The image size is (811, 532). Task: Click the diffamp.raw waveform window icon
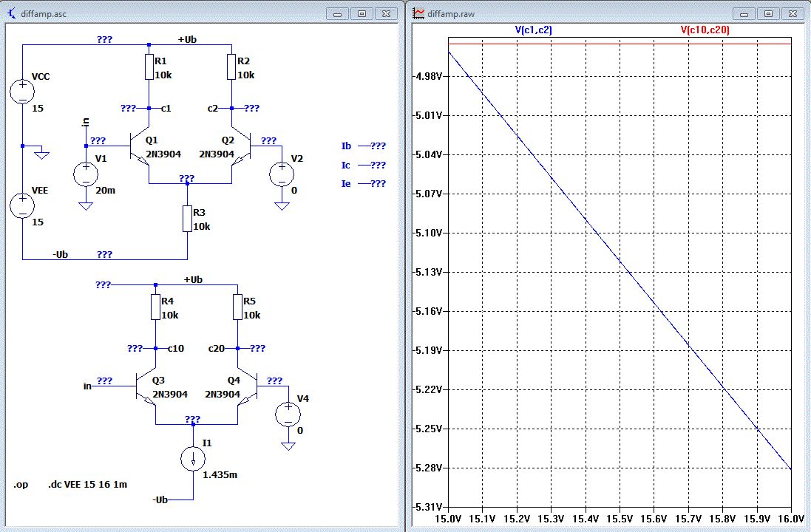point(419,13)
